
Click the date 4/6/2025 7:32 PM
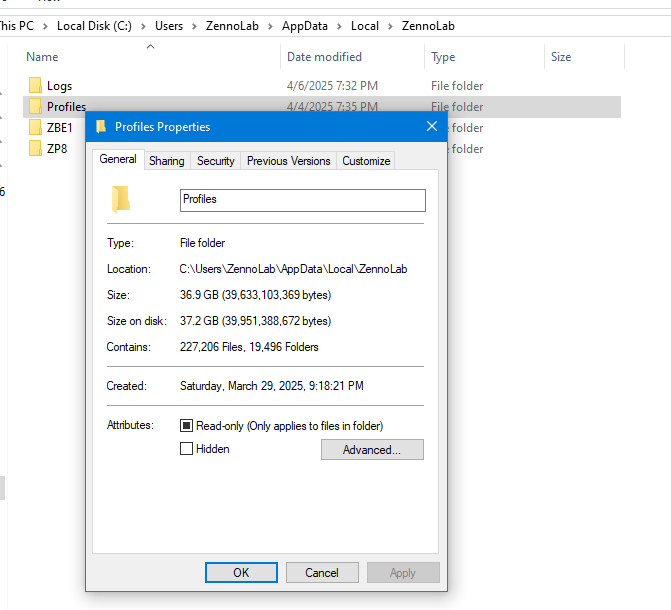point(332,86)
